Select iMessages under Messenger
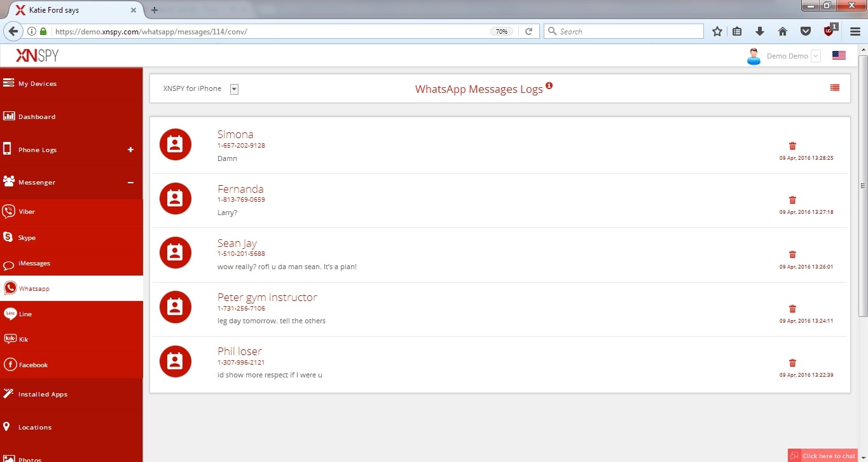The height and width of the screenshot is (462, 868). pyautogui.click(x=71, y=263)
